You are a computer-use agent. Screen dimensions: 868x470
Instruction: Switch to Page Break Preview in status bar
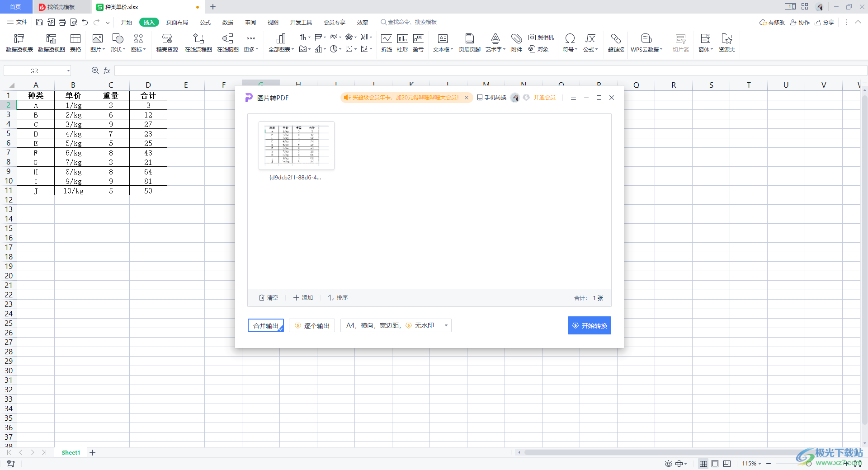(x=727, y=464)
